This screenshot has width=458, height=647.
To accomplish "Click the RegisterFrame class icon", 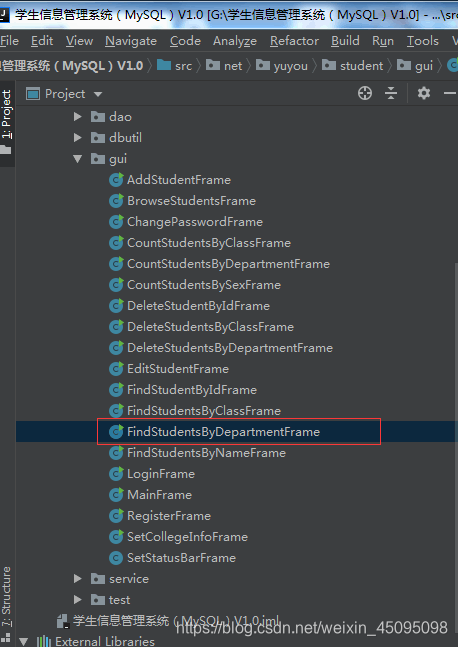I will pos(116,516).
